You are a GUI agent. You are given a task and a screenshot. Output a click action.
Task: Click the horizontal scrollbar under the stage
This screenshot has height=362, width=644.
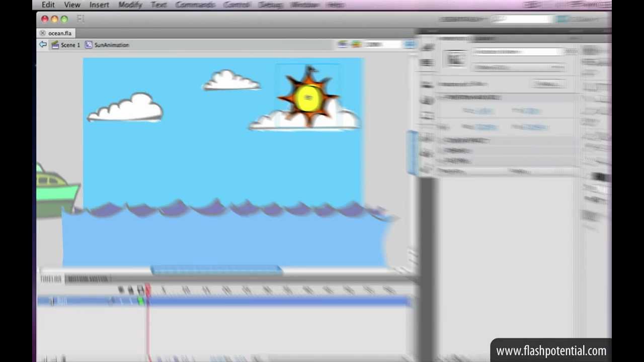(216, 270)
